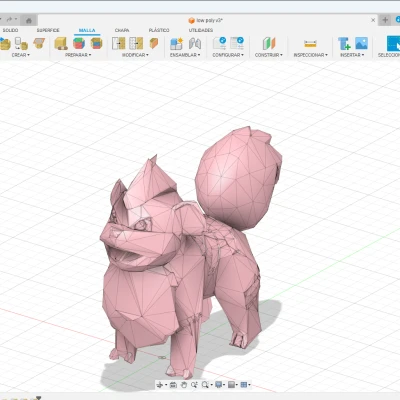Open the CONSTRUIR dropdown
The width and height of the screenshot is (400, 400).
coord(269,55)
